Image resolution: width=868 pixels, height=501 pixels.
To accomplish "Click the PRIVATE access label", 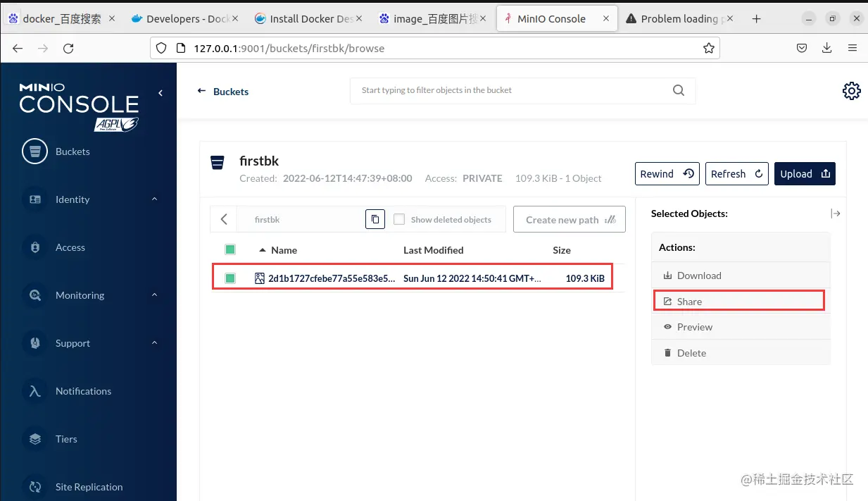I will [x=482, y=178].
